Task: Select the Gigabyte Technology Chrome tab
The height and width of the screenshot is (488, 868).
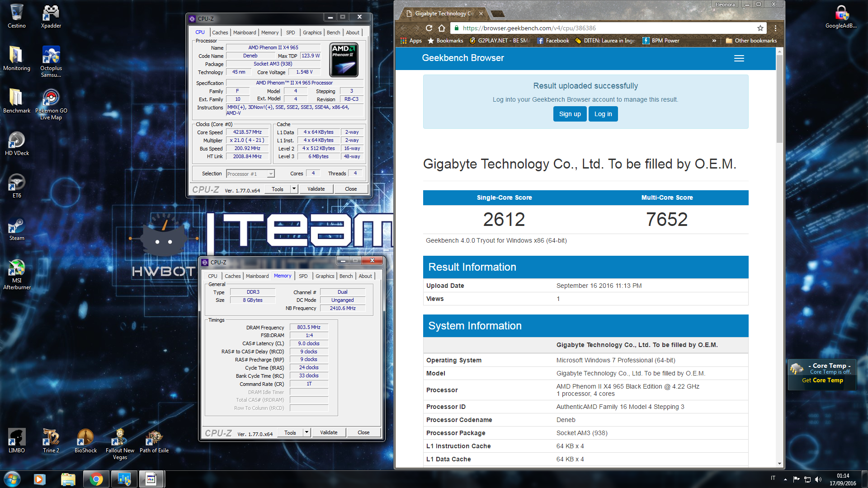Action: click(444, 14)
